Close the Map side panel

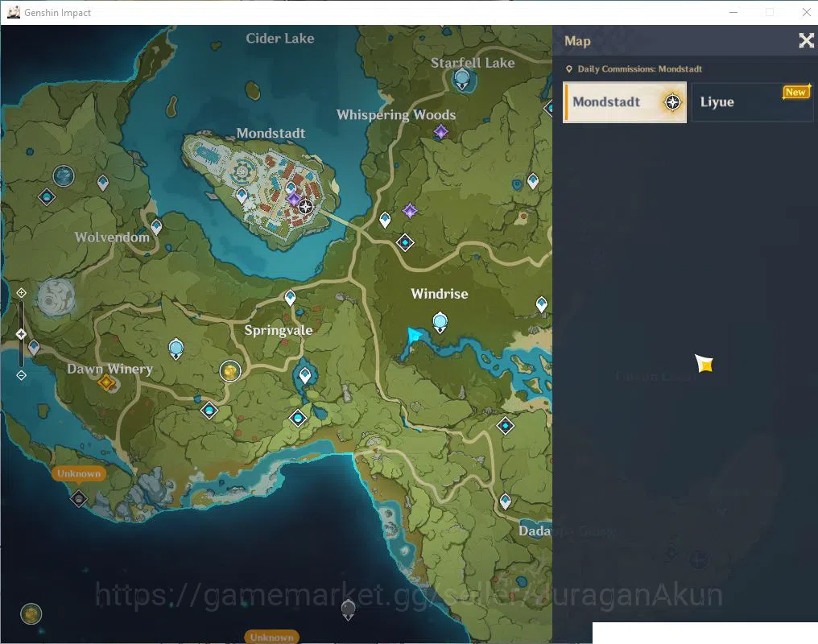[806, 41]
